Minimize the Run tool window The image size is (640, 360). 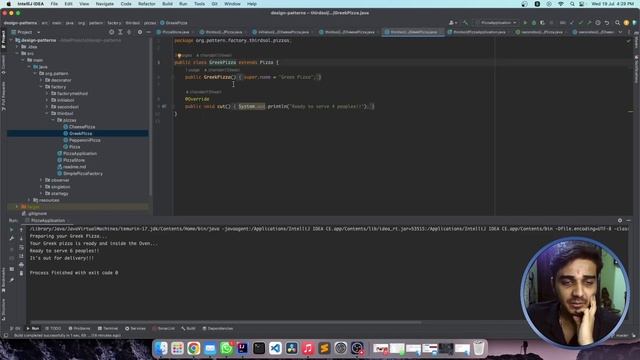click(629, 220)
